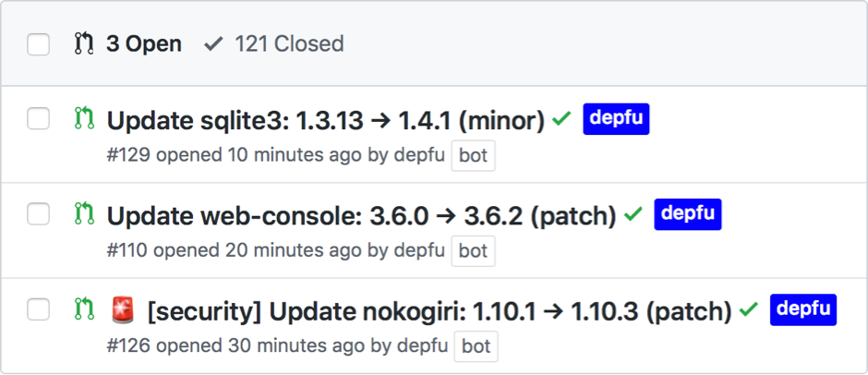Click the depfu label on nokogiri PR
This screenshot has width=868, height=375.
coord(802,309)
